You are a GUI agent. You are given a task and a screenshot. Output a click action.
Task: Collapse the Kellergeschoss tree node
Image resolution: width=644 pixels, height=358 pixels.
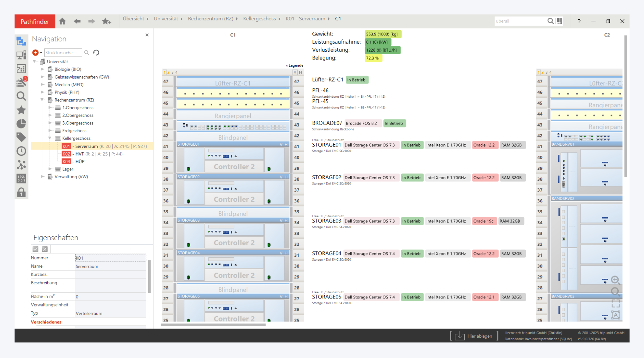[x=50, y=138]
